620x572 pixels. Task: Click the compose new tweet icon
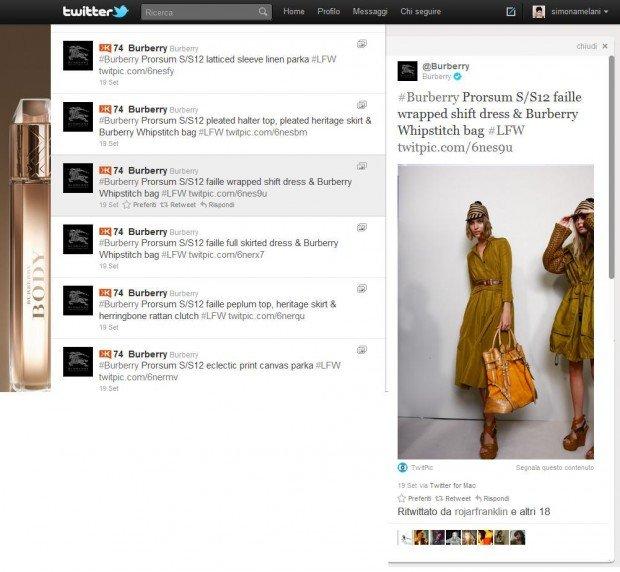coord(511,12)
